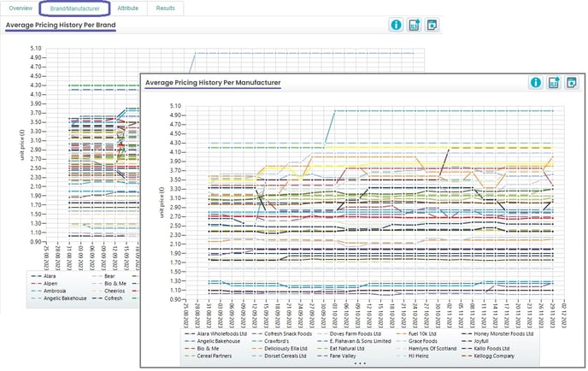
Task: Click Grace Foods legend entry
Action: point(417,341)
